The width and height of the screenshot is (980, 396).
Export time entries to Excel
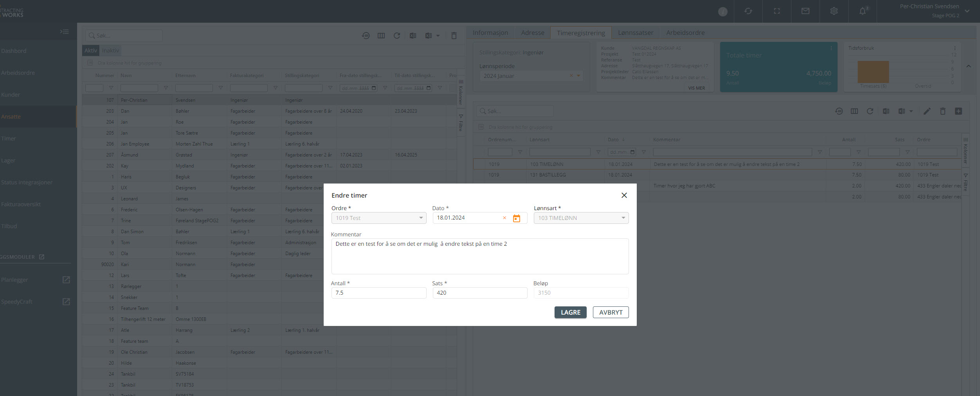point(886,112)
